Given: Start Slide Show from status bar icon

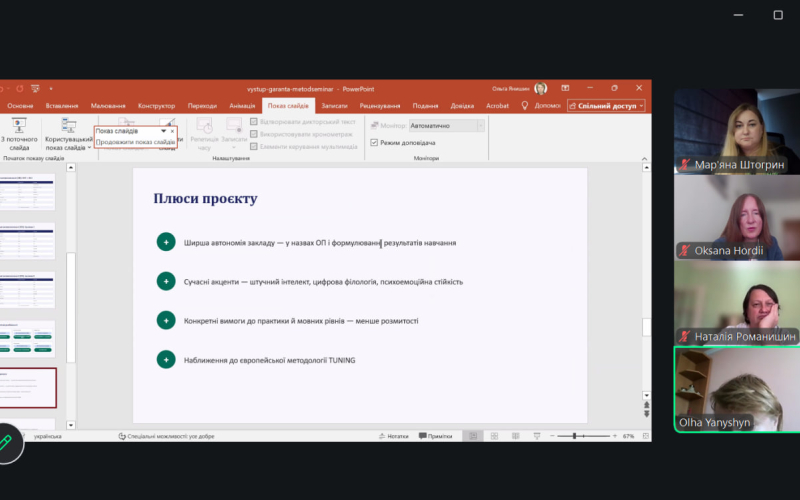Looking at the screenshot, I should tap(537, 436).
